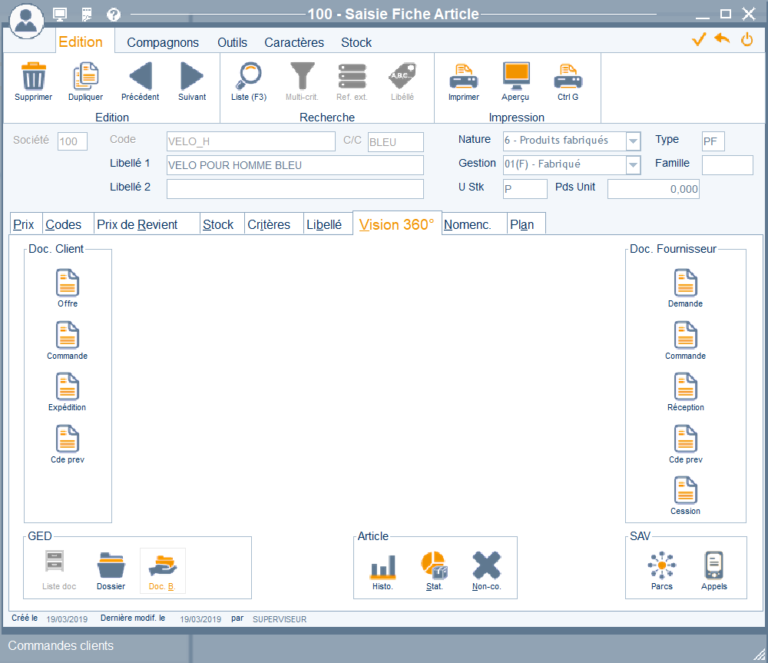
Task: Click the user profile avatar icon
Action: click(26, 20)
